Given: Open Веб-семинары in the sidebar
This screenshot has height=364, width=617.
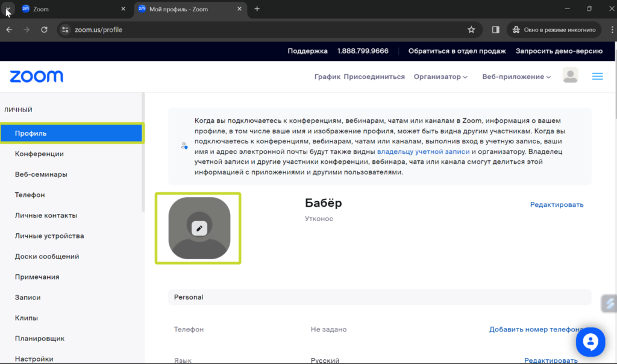Looking at the screenshot, I should [41, 174].
